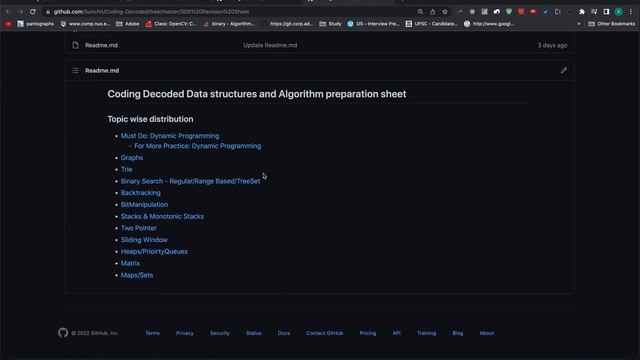Viewport: 640px width, 360px height.
Task: Click the zoom magnifier icon in address bar
Action: [420, 12]
